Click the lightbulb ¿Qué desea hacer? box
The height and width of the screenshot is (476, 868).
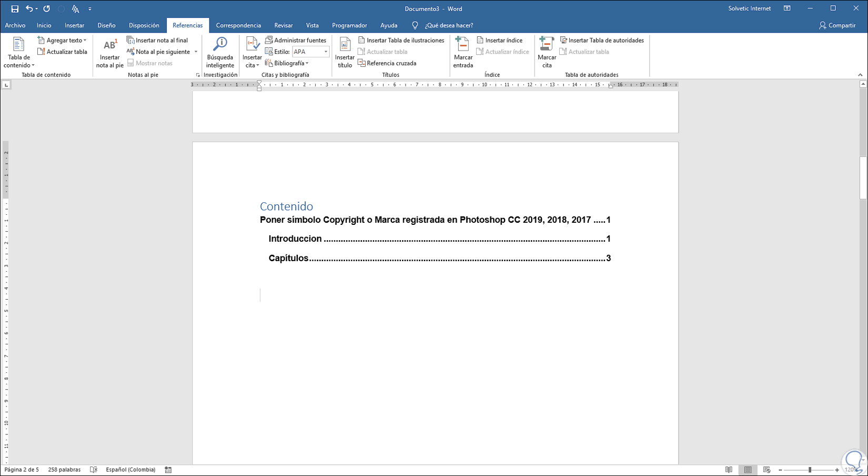(443, 25)
